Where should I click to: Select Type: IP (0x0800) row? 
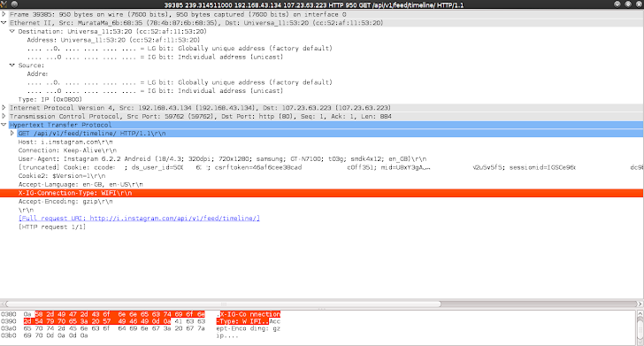point(50,99)
